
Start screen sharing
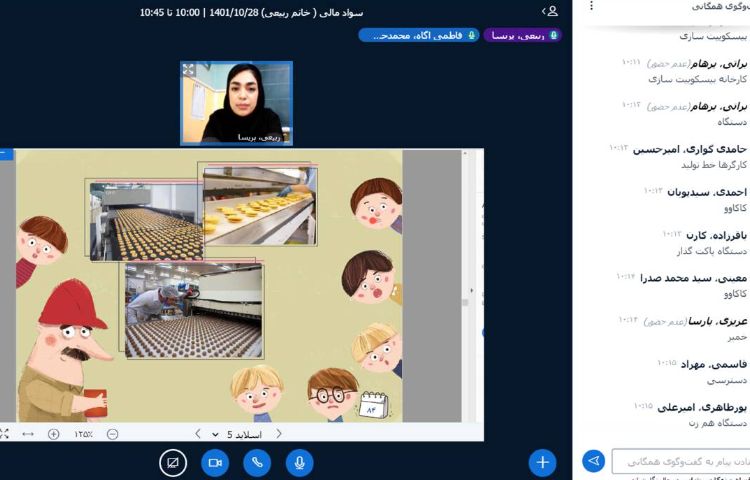[173, 463]
